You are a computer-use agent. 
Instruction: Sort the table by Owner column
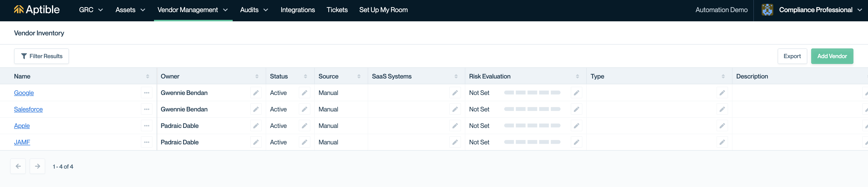(257, 76)
